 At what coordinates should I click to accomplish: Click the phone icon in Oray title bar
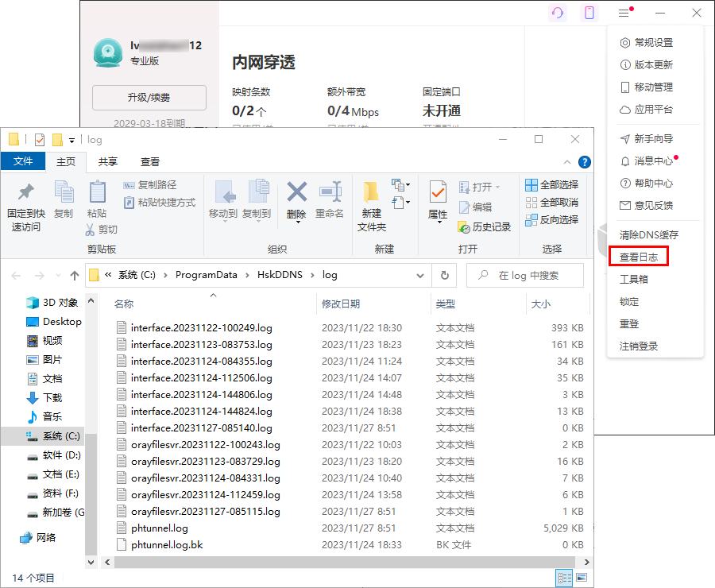point(589,13)
